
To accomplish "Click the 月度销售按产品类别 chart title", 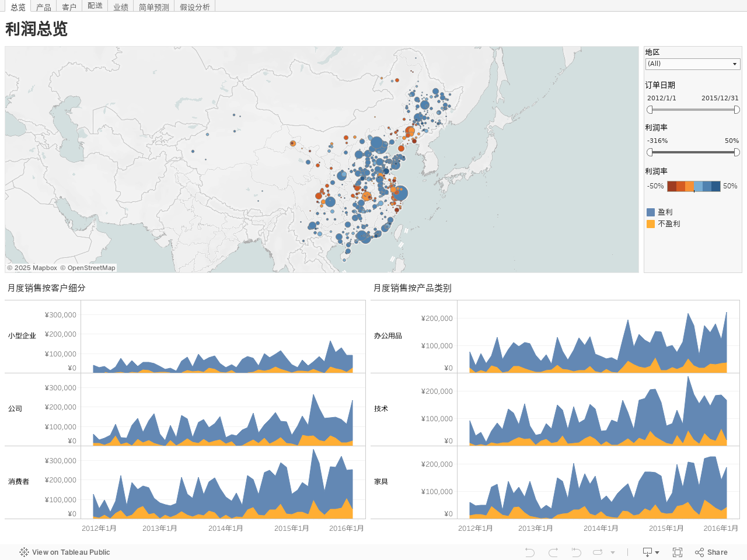I will click(413, 288).
